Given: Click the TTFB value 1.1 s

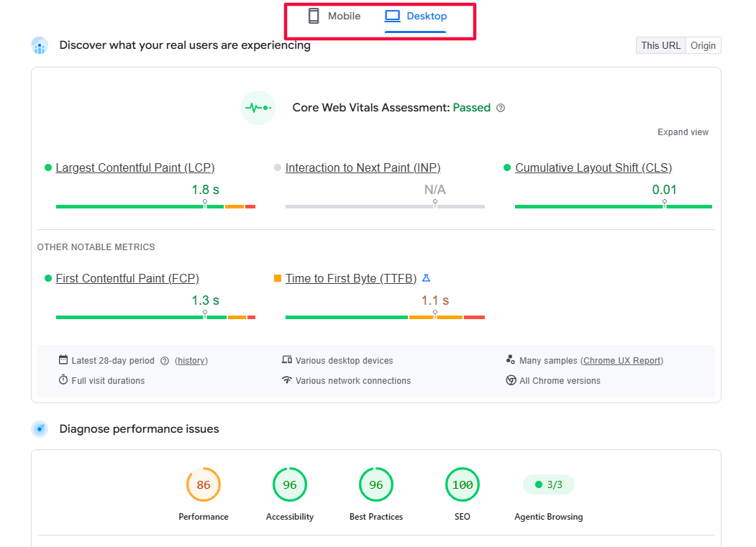Looking at the screenshot, I should (435, 300).
